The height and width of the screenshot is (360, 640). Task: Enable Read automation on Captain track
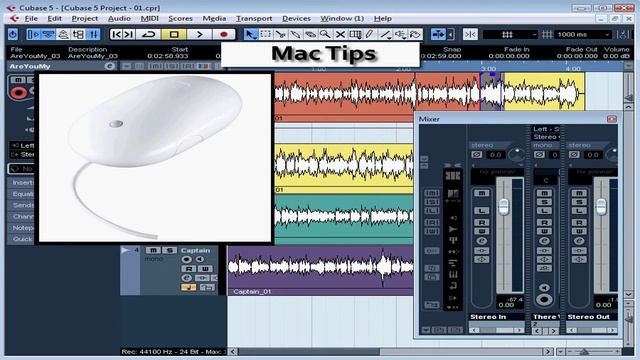pos(189,269)
